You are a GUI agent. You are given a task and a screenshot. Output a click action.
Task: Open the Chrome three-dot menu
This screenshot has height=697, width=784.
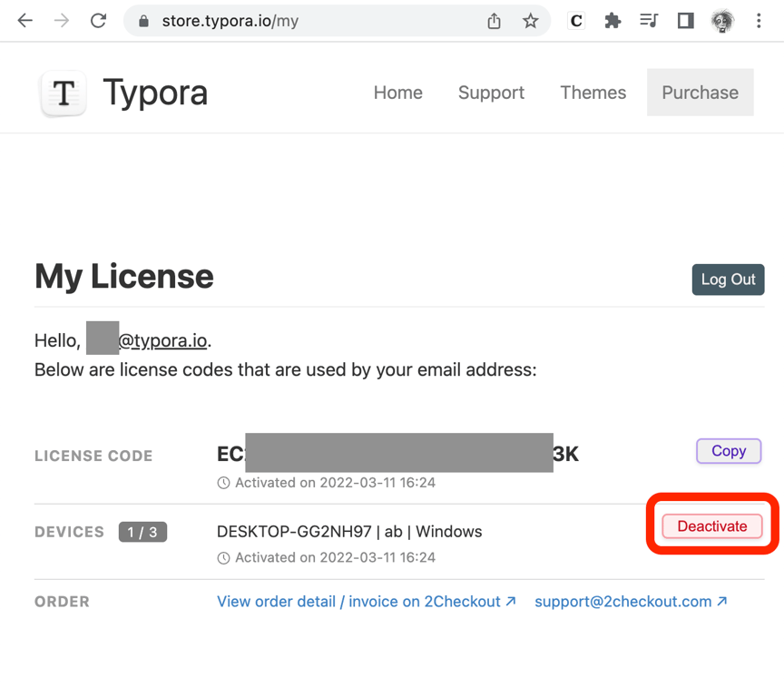click(x=759, y=21)
